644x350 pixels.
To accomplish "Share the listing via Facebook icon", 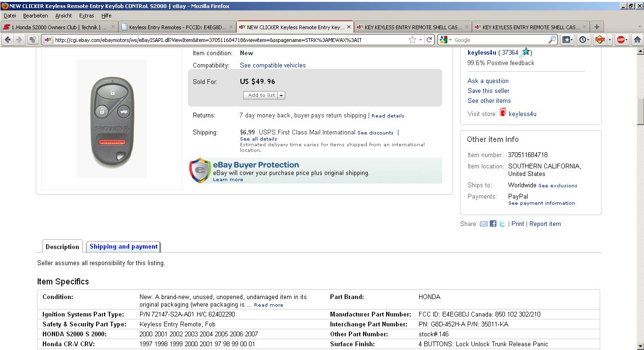I will click(x=493, y=224).
